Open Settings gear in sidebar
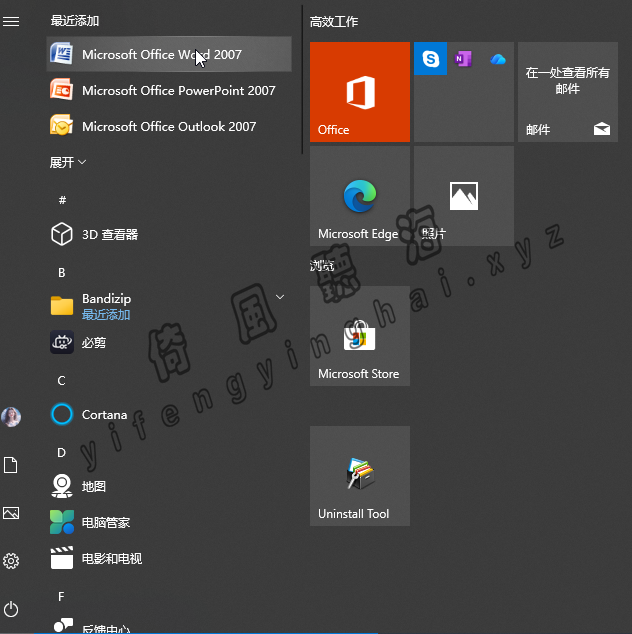Image resolution: width=632 pixels, height=634 pixels. tap(11, 561)
